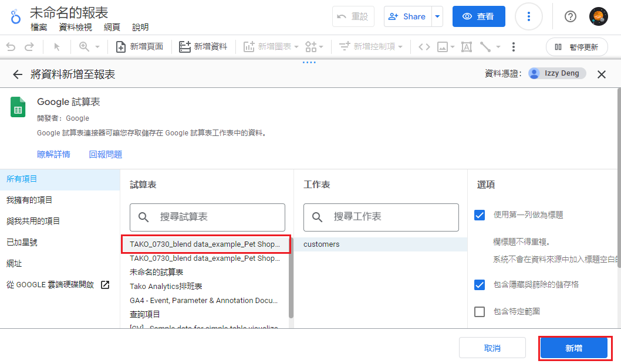Click the 搜尋試算表 search field
Viewport: 621px width, 364px height.
(208, 217)
